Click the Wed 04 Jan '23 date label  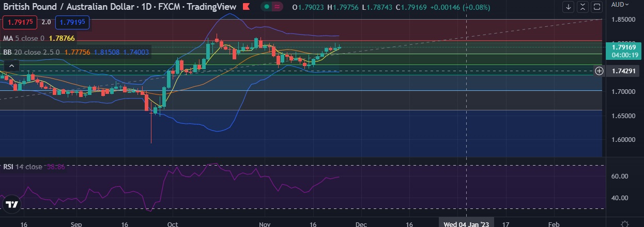(x=466, y=223)
